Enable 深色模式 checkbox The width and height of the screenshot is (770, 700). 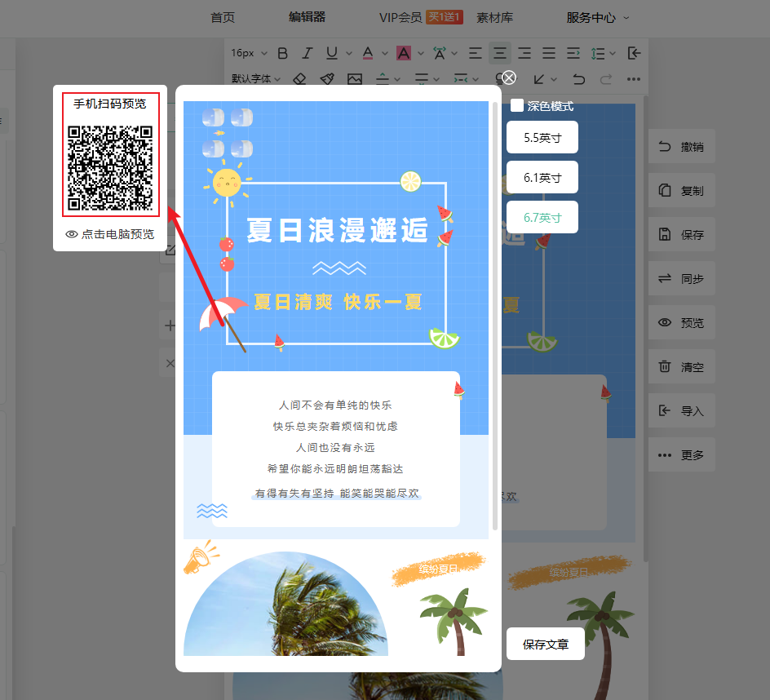point(517,105)
